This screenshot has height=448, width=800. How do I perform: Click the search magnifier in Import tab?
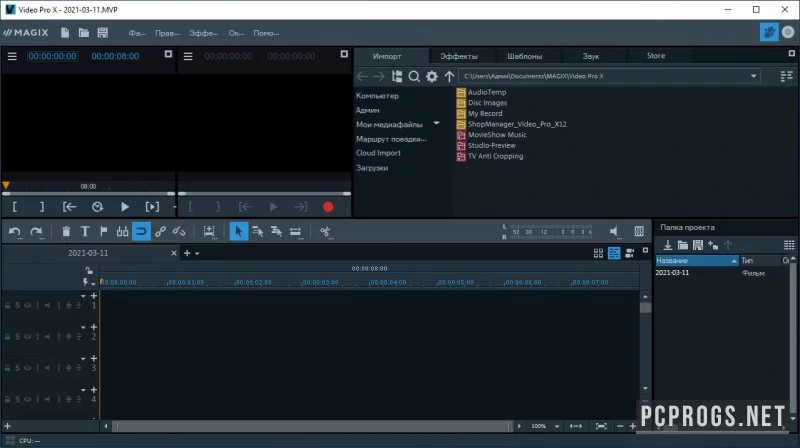pos(414,77)
